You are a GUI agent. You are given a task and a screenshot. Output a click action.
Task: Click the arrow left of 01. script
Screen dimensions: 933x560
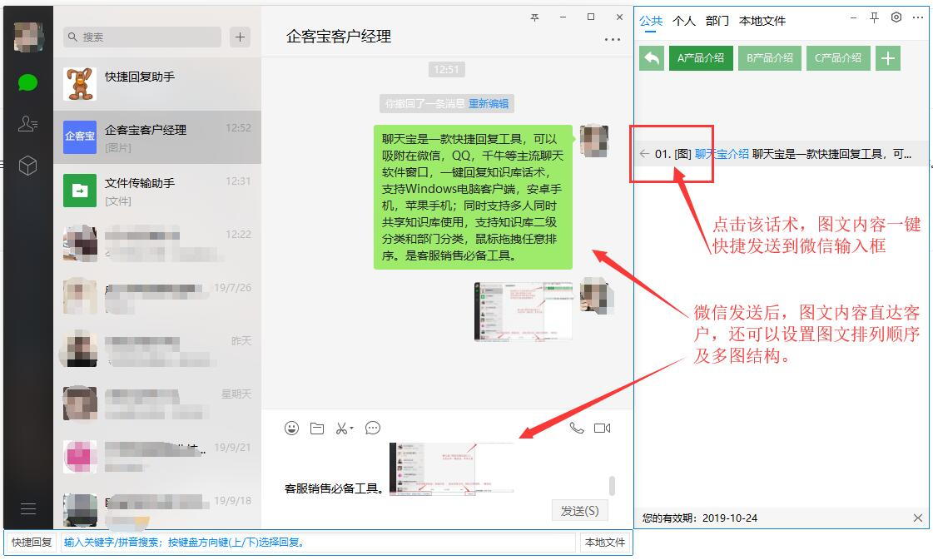pyautogui.click(x=644, y=154)
